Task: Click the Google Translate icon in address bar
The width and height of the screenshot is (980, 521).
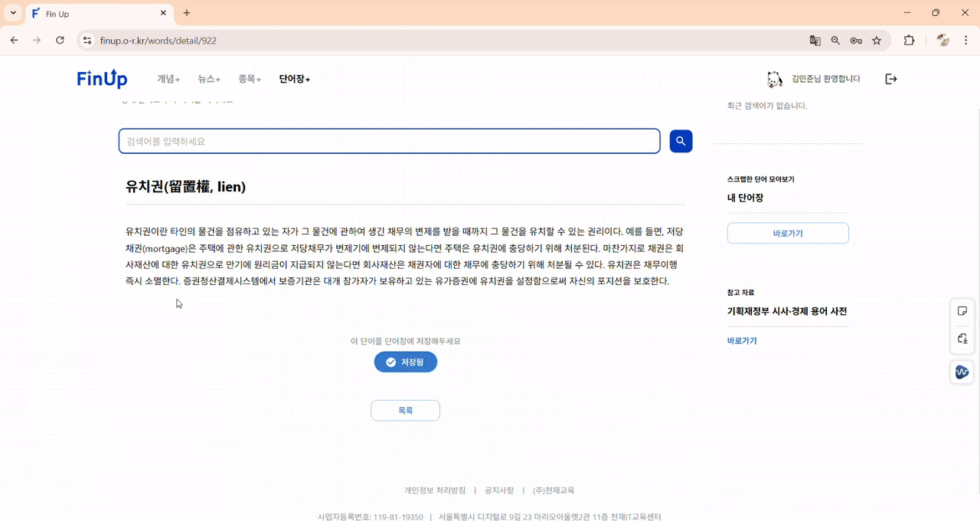Action: 814,40
